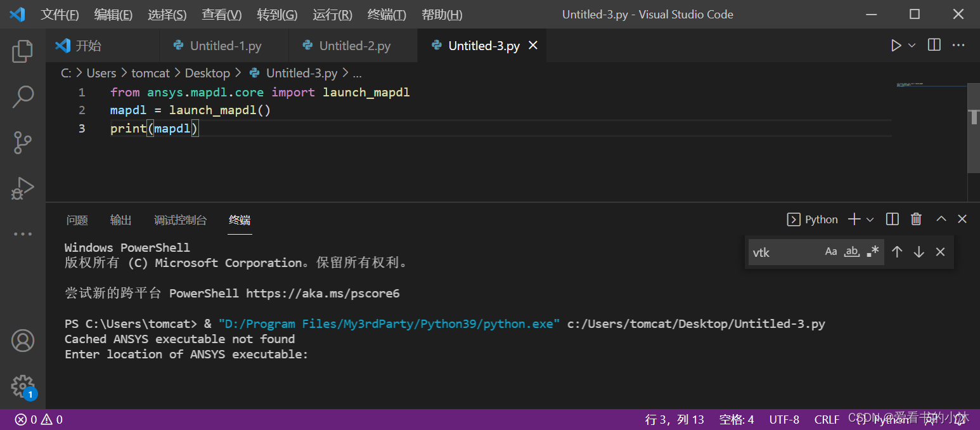Toggle Match Whole Word in find box
This screenshot has height=430, width=980.
[853, 252]
